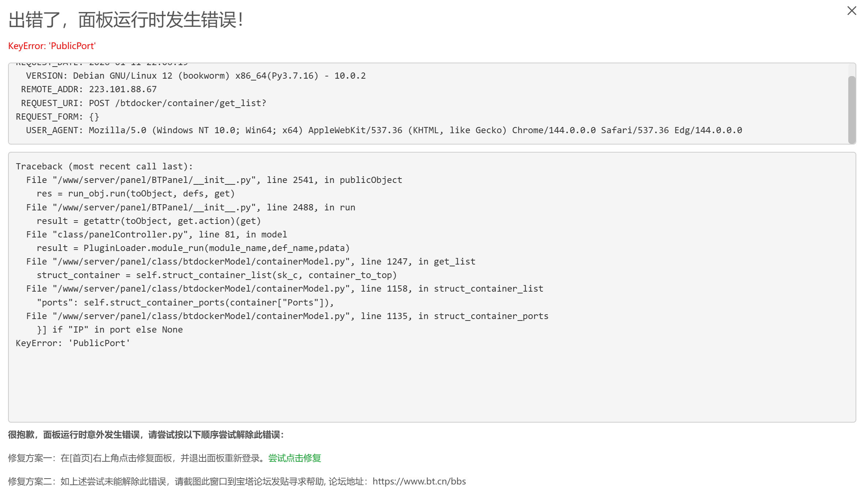Click the containerModel.py line 1247 get_list entry
Image resolution: width=868 pixels, height=502 pixels.
tap(250, 262)
